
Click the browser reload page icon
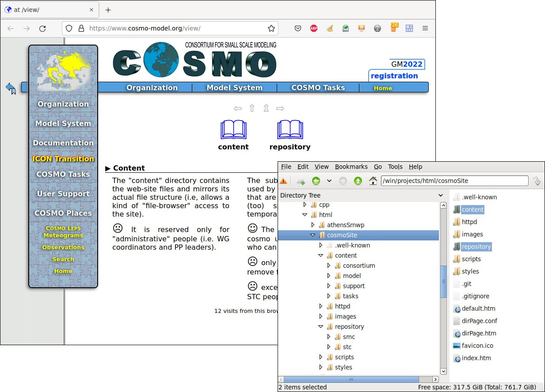point(42,28)
